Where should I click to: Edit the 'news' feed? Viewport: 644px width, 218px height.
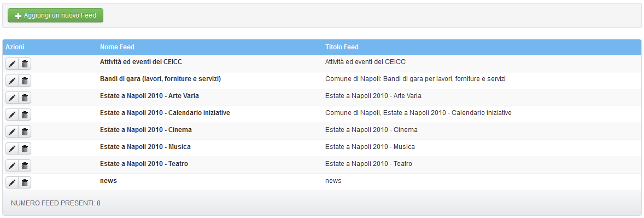[13, 182]
